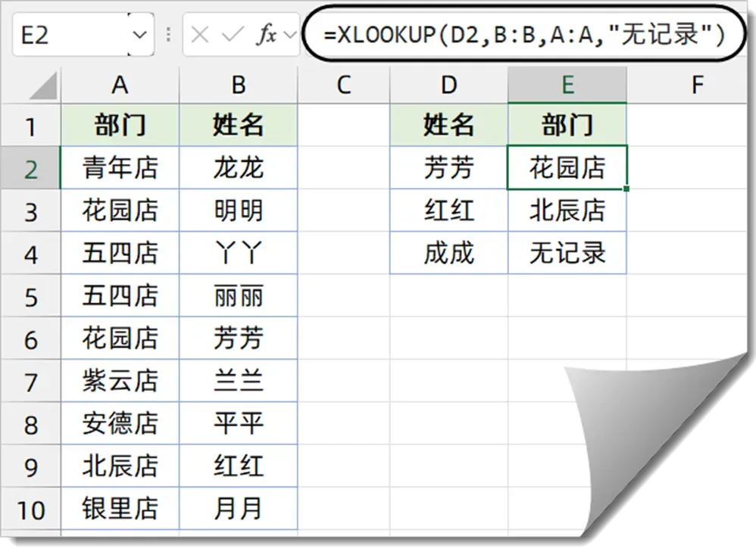
Task: Expand dropdown arrow next to fx
Action: pos(290,35)
